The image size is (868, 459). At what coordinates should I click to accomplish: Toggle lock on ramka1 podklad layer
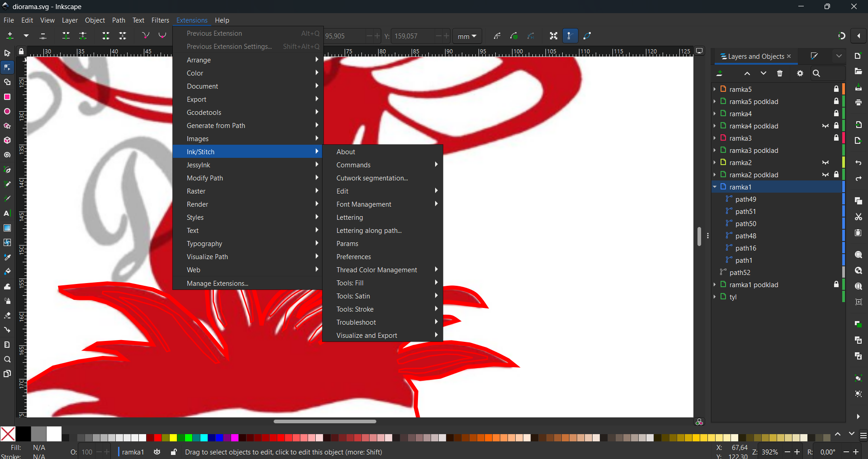pyautogui.click(x=836, y=284)
